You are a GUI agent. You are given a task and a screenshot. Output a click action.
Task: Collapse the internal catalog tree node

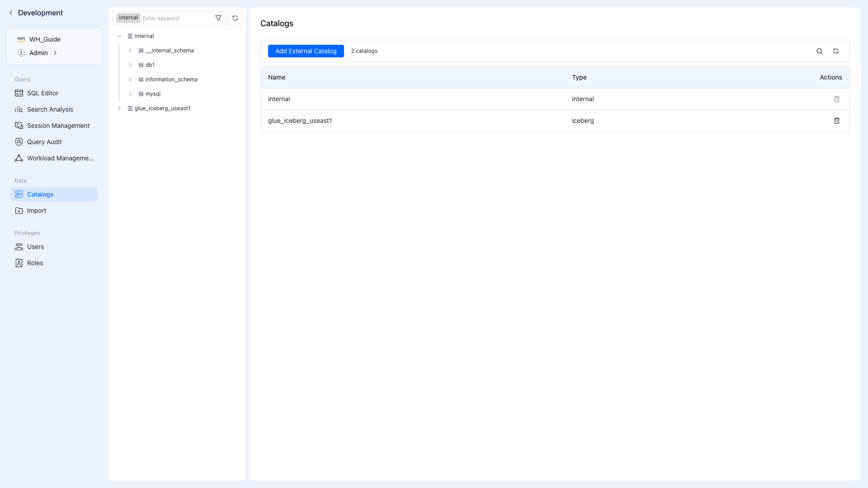click(119, 36)
